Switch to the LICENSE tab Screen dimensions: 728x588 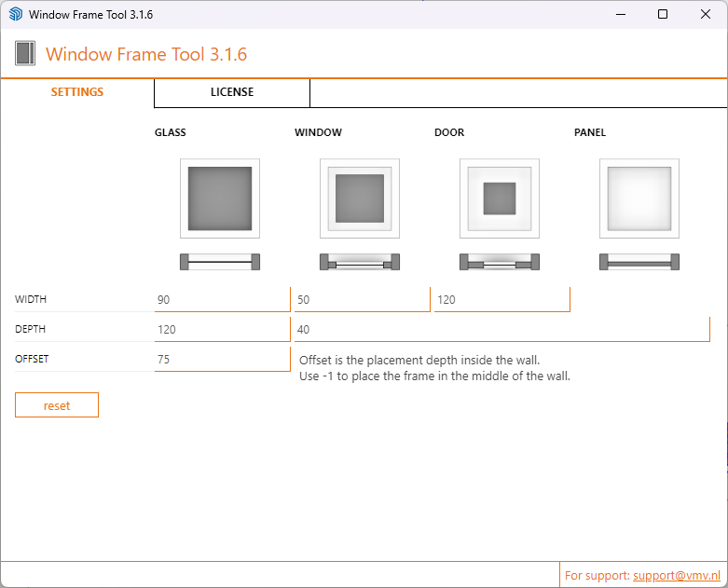(x=232, y=92)
